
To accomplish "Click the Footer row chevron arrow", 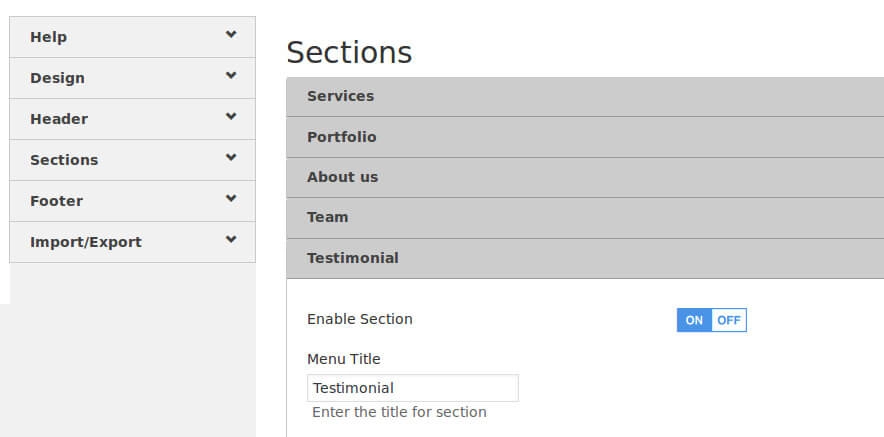I will pyautogui.click(x=231, y=199).
